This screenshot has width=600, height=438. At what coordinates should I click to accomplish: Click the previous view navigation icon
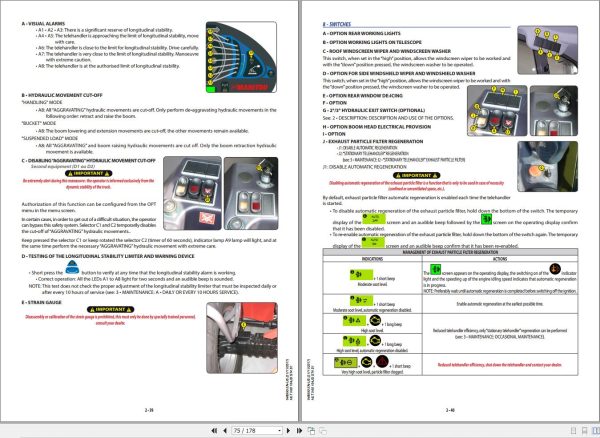(x=311, y=431)
